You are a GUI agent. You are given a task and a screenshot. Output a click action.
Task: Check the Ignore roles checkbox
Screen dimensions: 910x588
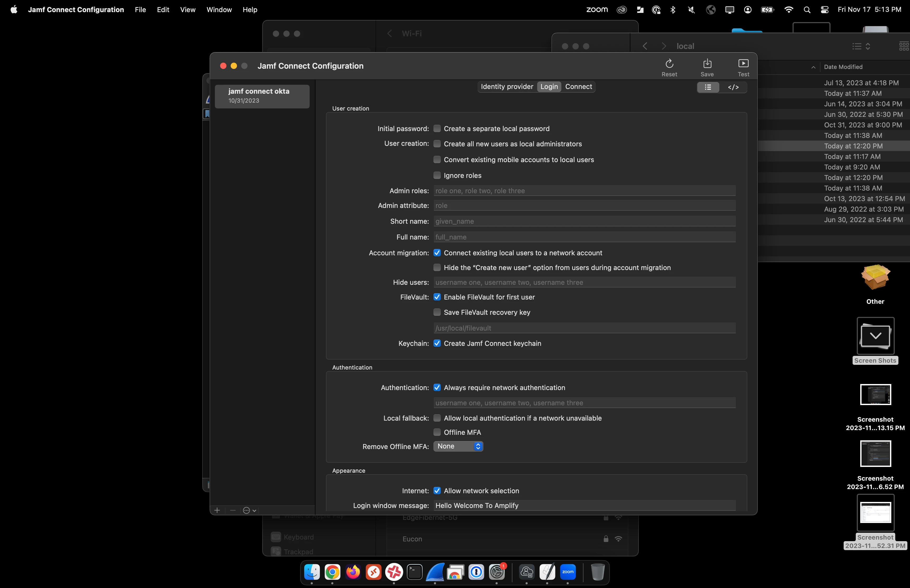click(x=437, y=175)
